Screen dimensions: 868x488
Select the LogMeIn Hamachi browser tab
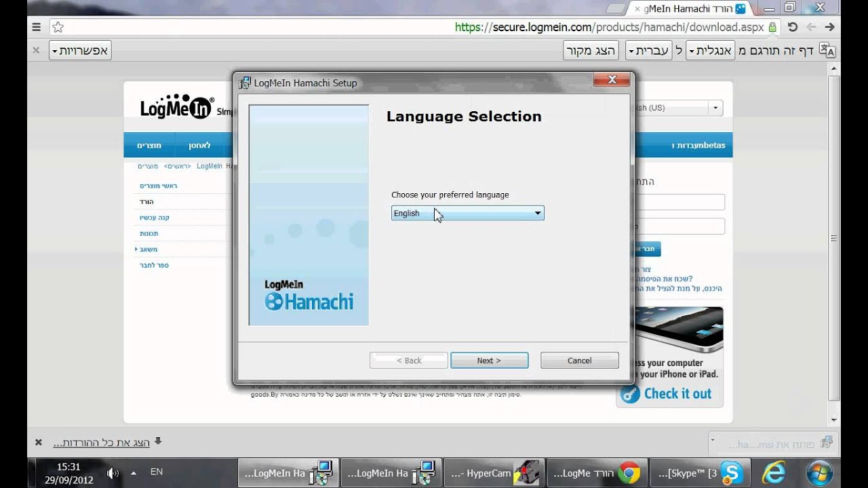[x=688, y=9]
